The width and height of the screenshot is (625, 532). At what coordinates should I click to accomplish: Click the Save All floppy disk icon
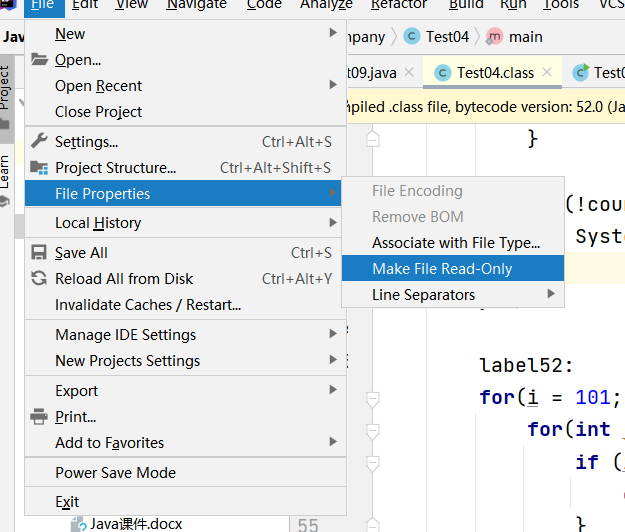pos(39,253)
